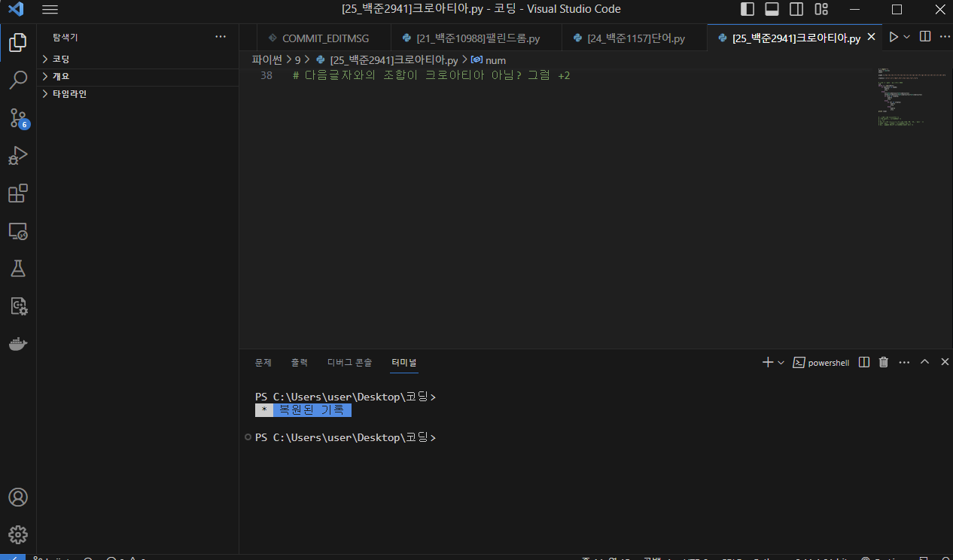Open the Explorer view in activity bar
This screenshot has height=560, width=953.
(x=18, y=42)
